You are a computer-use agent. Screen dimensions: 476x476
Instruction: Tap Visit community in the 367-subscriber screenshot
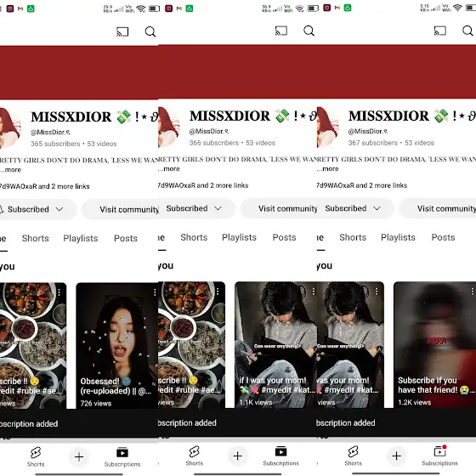(438, 208)
